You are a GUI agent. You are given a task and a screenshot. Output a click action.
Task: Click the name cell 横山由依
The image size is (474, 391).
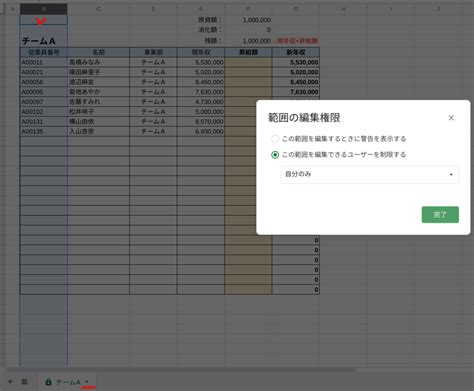(98, 121)
